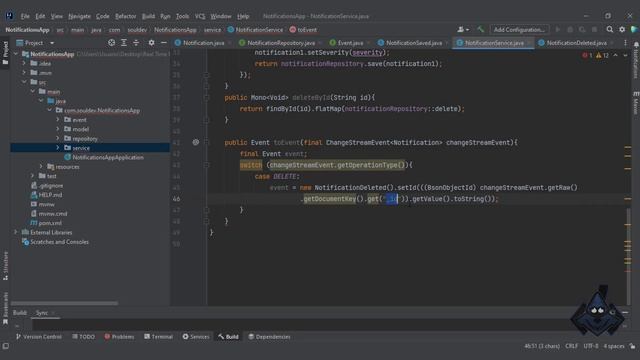Viewport: 640px width, 360px height.
Task: Select pom.xml in project tree
Action: pos(46,223)
